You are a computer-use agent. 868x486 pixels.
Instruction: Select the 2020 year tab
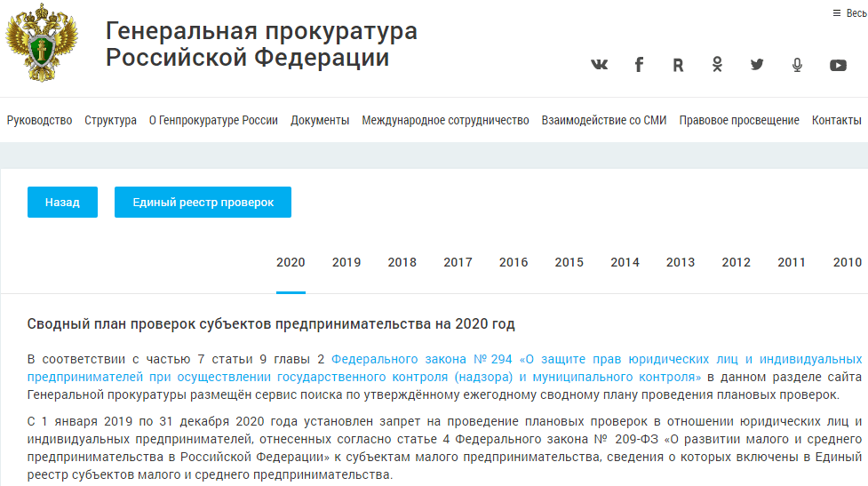[x=291, y=262]
